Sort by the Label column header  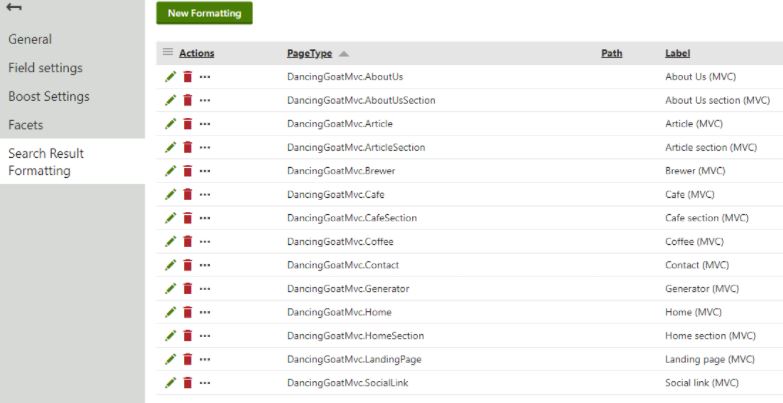click(x=678, y=53)
